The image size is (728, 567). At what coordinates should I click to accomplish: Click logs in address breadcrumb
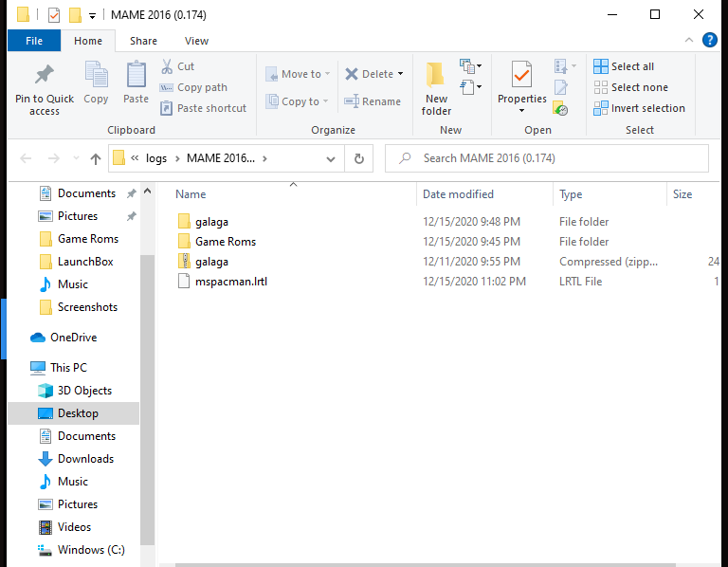156,158
